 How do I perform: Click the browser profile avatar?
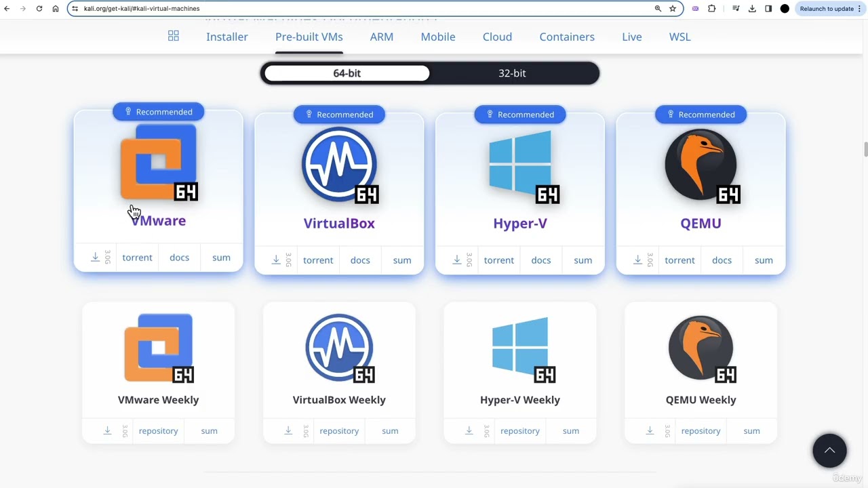pos(785,9)
